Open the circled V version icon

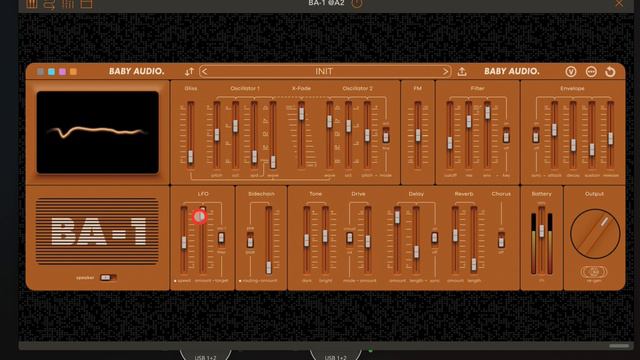point(571,72)
